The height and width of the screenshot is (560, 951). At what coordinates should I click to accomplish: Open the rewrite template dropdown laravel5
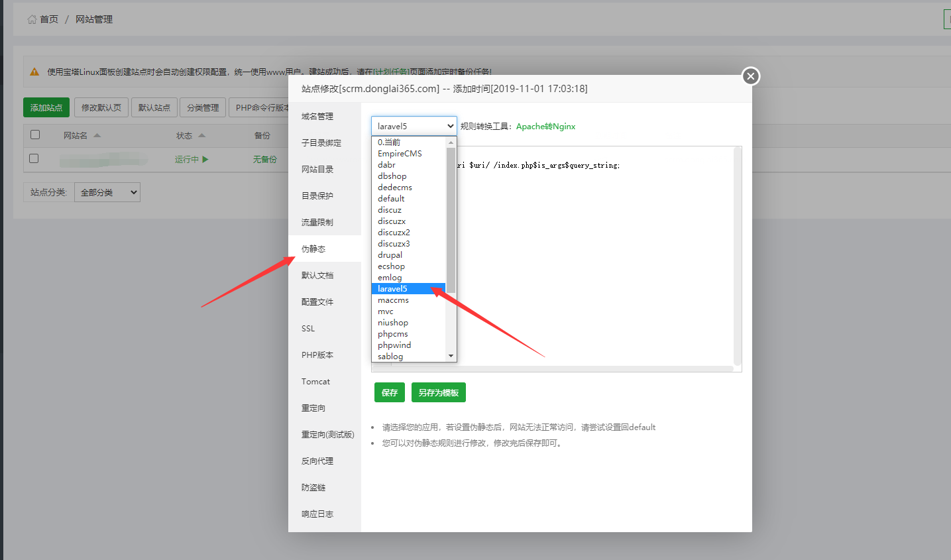(x=414, y=126)
